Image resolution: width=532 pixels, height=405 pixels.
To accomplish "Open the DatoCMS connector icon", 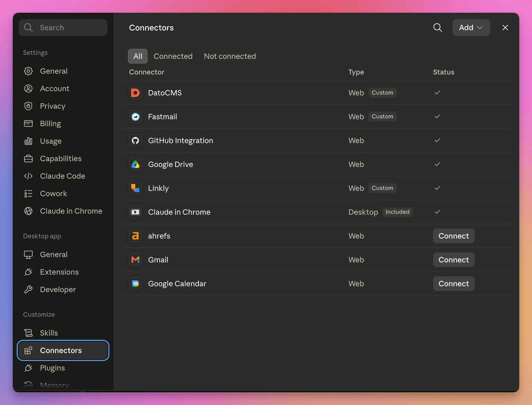I will 135,93.
